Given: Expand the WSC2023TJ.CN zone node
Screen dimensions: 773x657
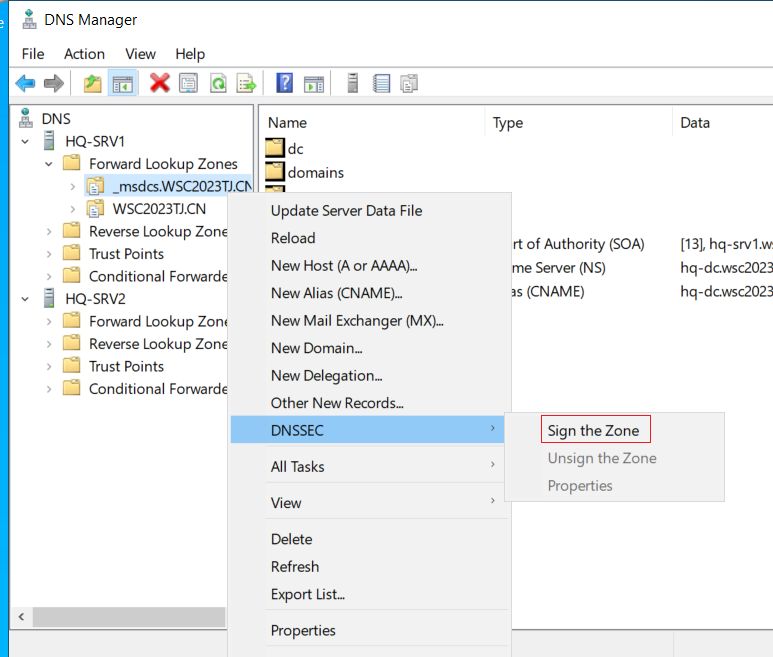Looking at the screenshot, I should pos(72,209).
